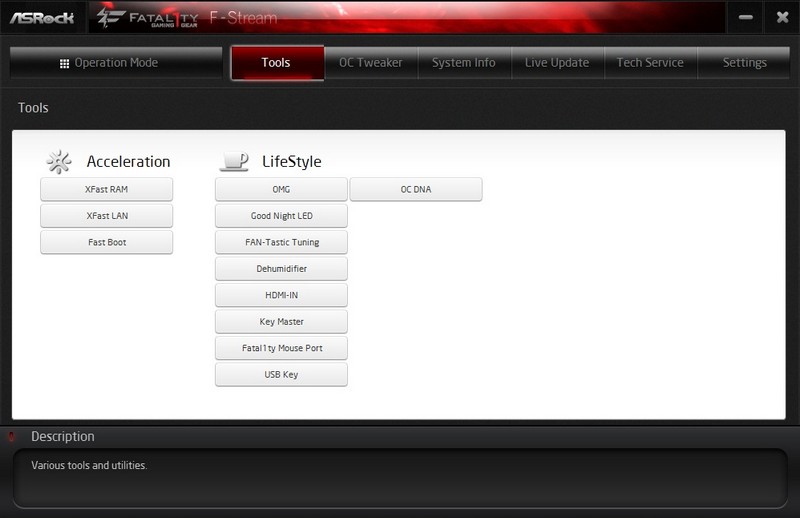Launch OC DNA
The height and width of the screenshot is (518, 800).
[x=416, y=189]
